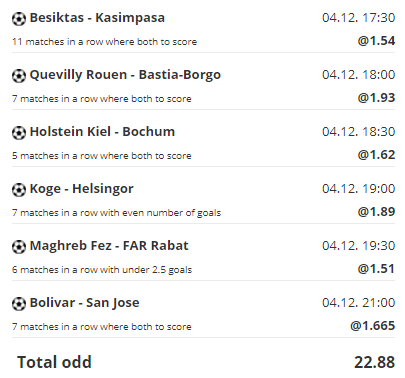The height and width of the screenshot is (378, 405).
Task: Open the Maghreb Fez - FAR Rabat match
Action: pyautogui.click(x=109, y=246)
